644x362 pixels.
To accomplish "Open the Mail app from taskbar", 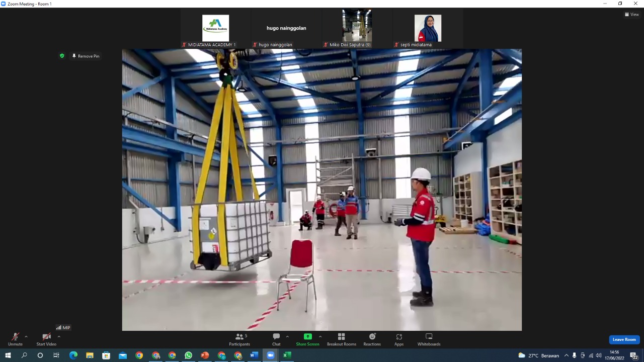I will click(123, 355).
